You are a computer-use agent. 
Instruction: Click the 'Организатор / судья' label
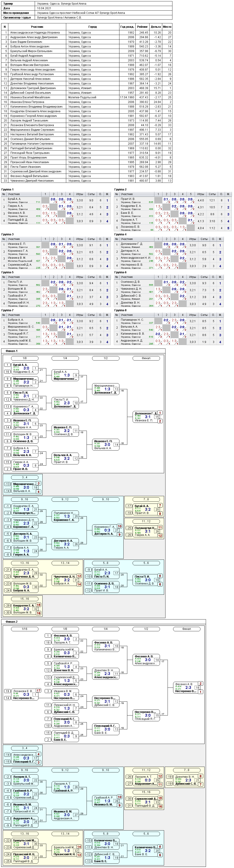pyautogui.click(x=17, y=18)
